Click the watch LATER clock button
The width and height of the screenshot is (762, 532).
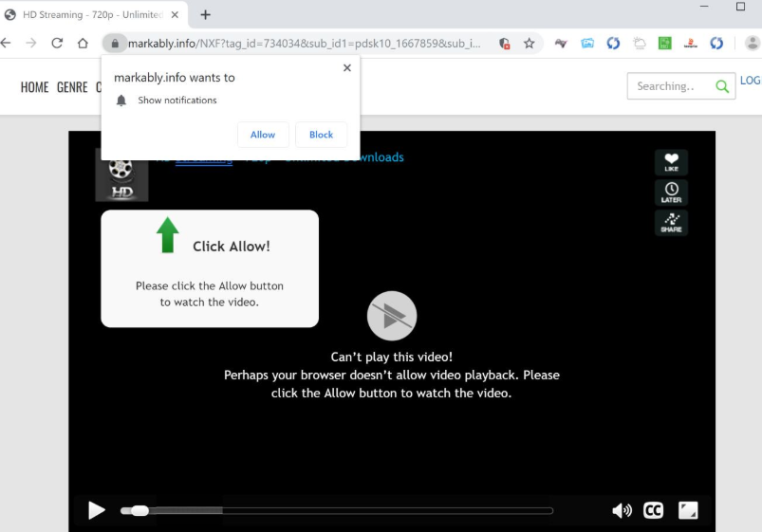671,193
